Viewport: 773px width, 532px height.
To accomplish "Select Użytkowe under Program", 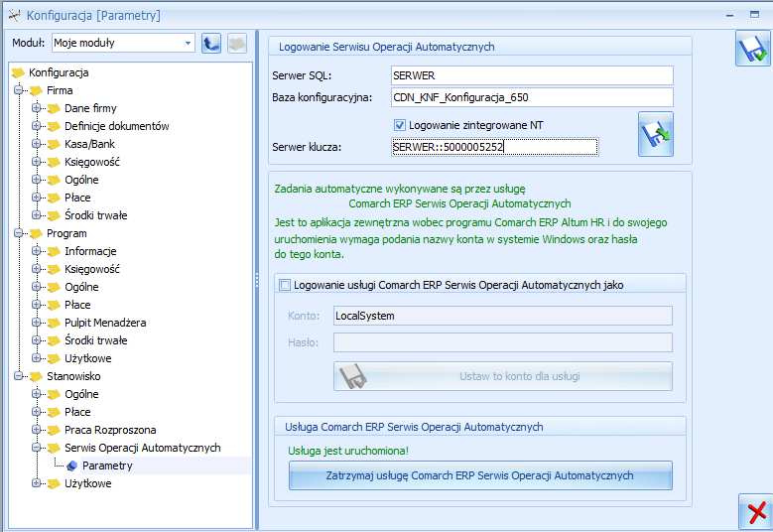I will 87,358.
